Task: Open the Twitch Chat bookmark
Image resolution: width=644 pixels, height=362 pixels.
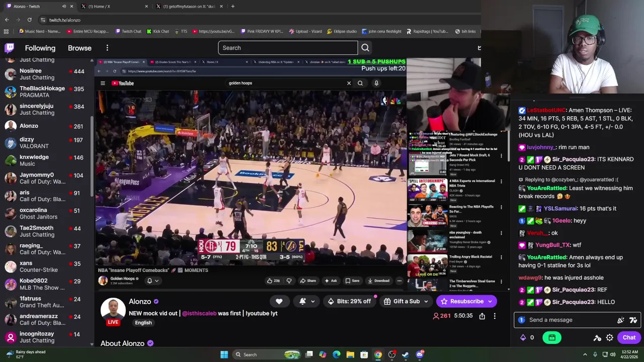Action: point(128,31)
